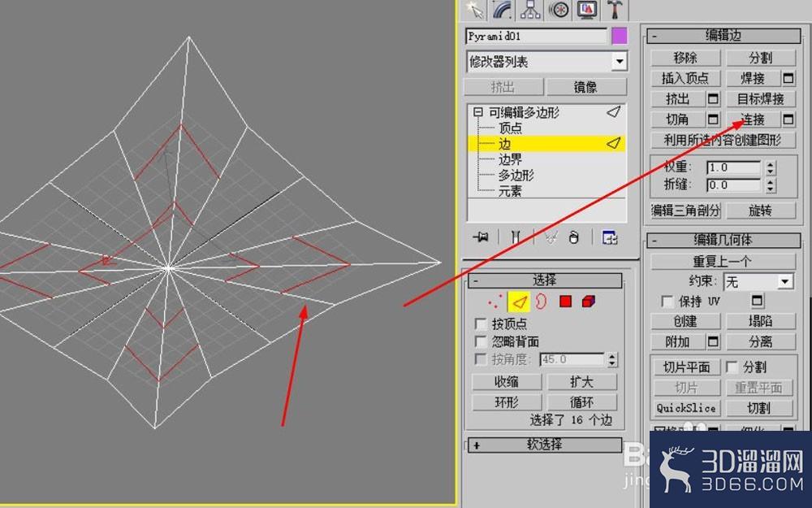Select Vertex sub-object dots icon
Image resolution: width=812 pixels, height=508 pixels.
pyautogui.click(x=495, y=302)
